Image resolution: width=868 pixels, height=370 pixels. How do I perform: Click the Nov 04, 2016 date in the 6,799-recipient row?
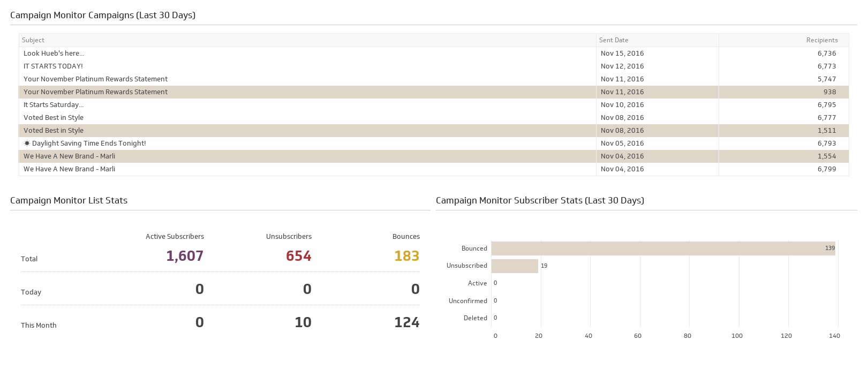[622, 169]
